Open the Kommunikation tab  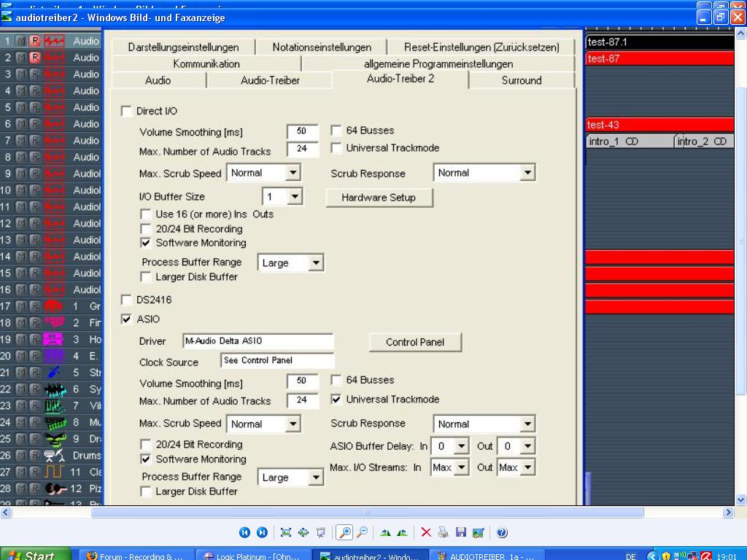(x=206, y=64)
